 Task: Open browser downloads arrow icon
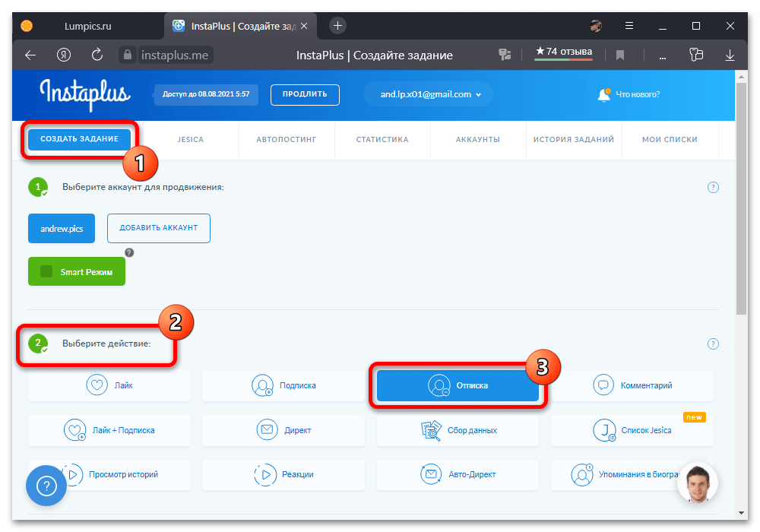(730, 55)
